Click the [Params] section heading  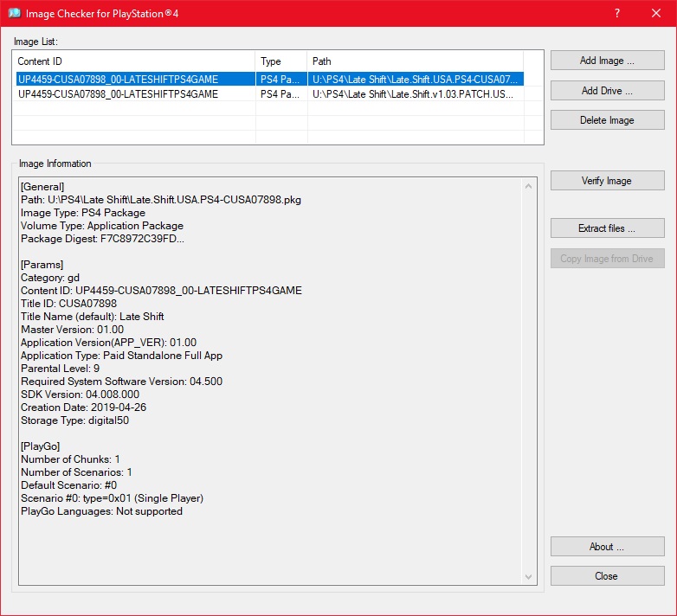point(42,265)
